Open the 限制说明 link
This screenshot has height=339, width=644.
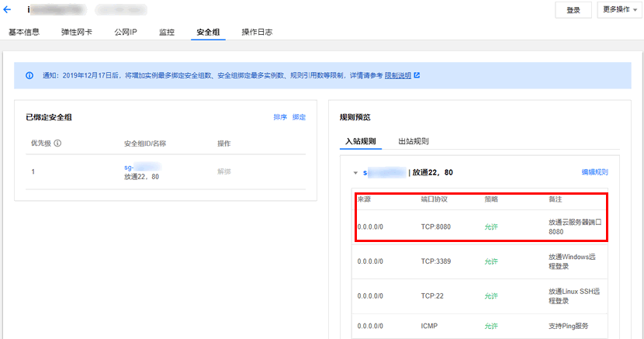(397, 76)
